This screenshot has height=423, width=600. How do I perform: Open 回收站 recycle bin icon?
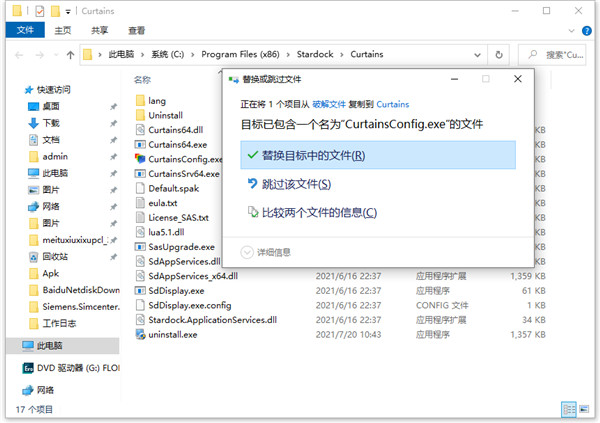33,257
